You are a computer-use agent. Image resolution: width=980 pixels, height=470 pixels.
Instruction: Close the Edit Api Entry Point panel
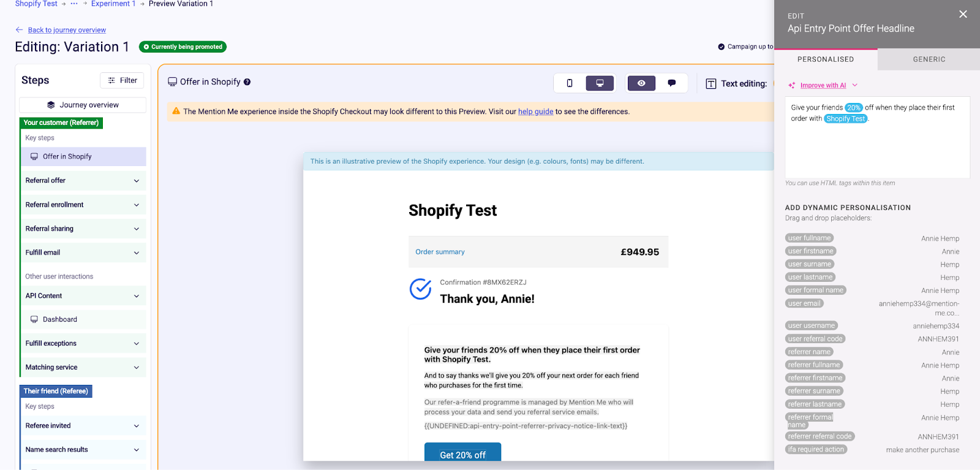[963, 14]
